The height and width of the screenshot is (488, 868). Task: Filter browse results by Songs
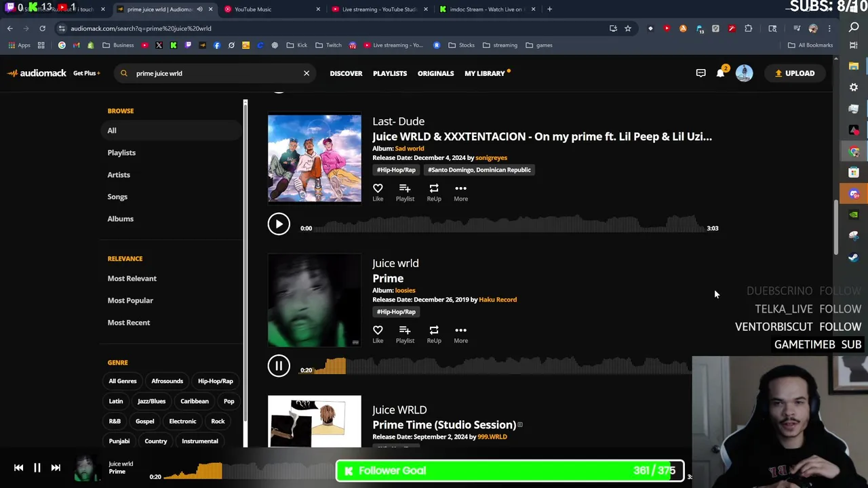click(x=117, y=197)
